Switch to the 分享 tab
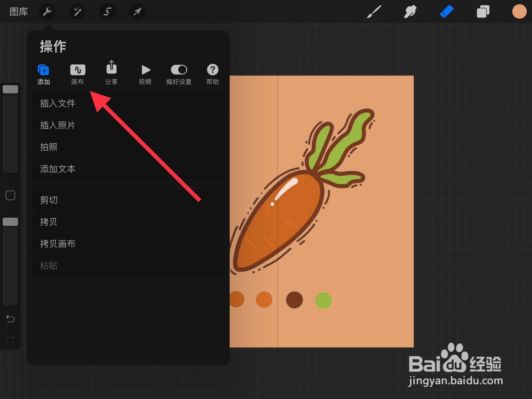This screenshot has width=532, height=399. coord(111,73)
